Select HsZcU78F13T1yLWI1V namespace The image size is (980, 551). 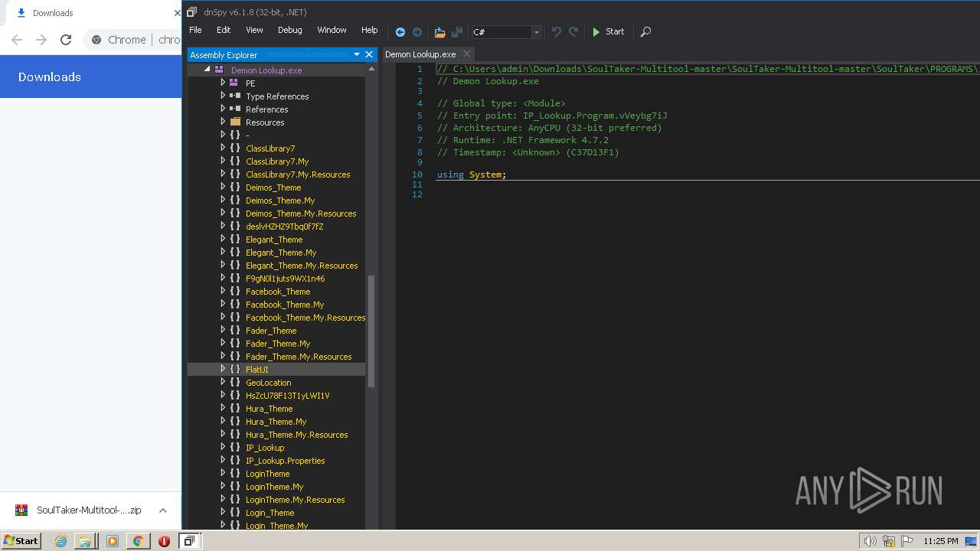point(287,396)
